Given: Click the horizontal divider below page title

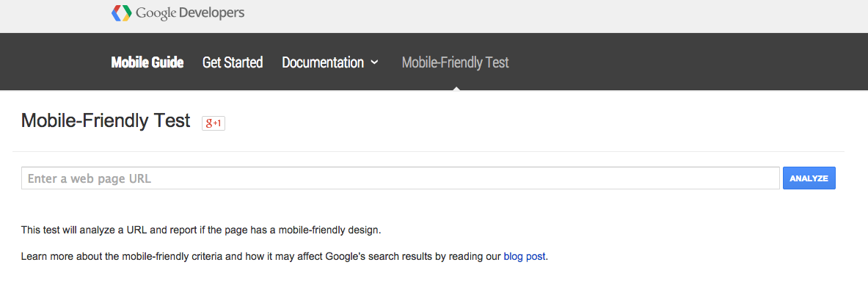Looking at the screenshot, I should (x=428, y=151).
